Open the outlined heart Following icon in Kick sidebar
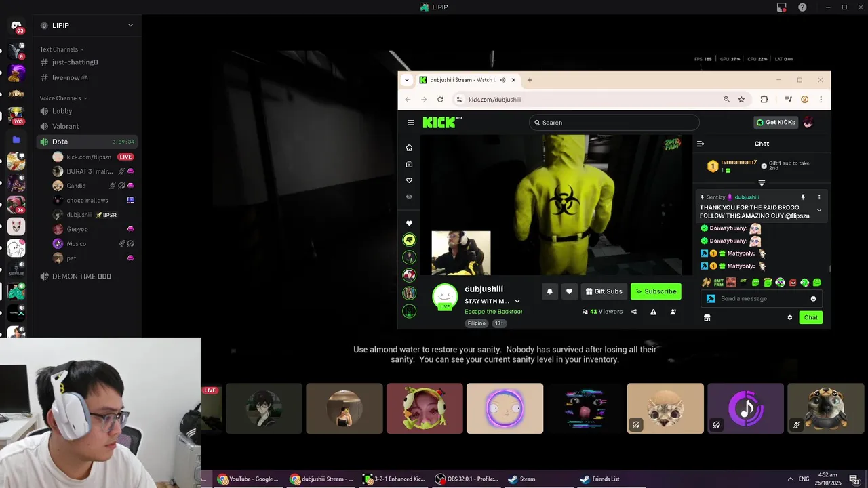868x488 pixels. pos(409,180)
